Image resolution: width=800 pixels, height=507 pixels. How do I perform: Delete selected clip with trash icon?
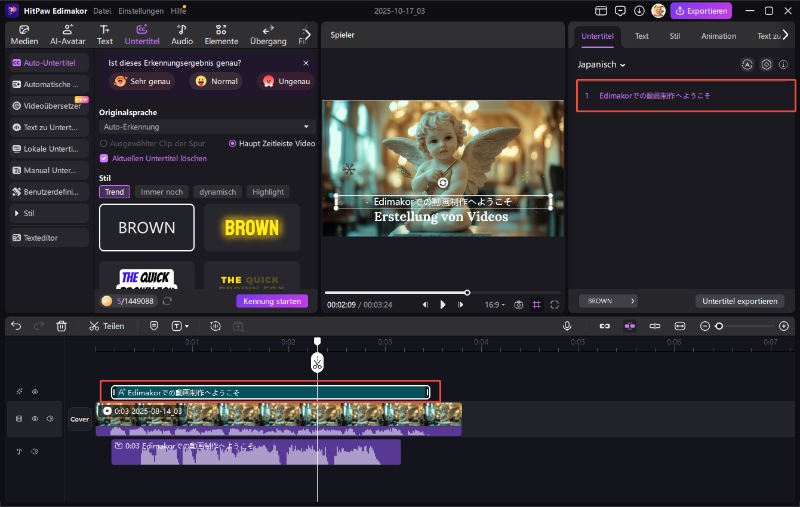62,326
